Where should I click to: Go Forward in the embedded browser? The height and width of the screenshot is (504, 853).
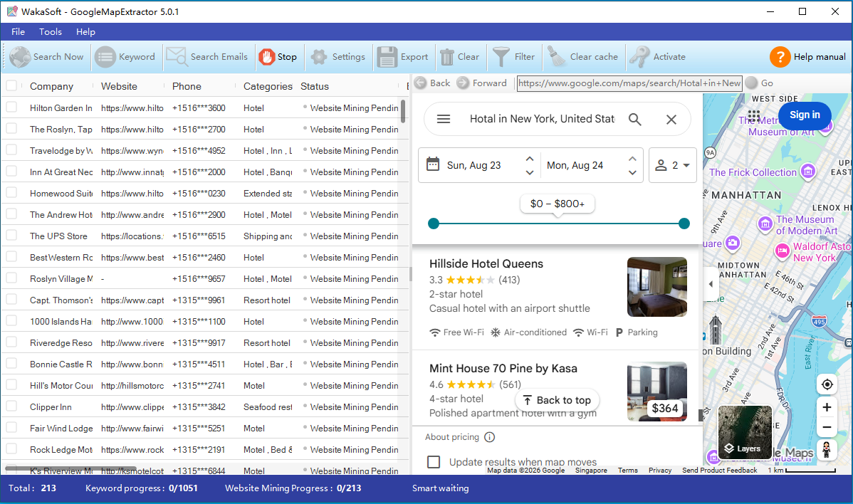pos(481,83)
